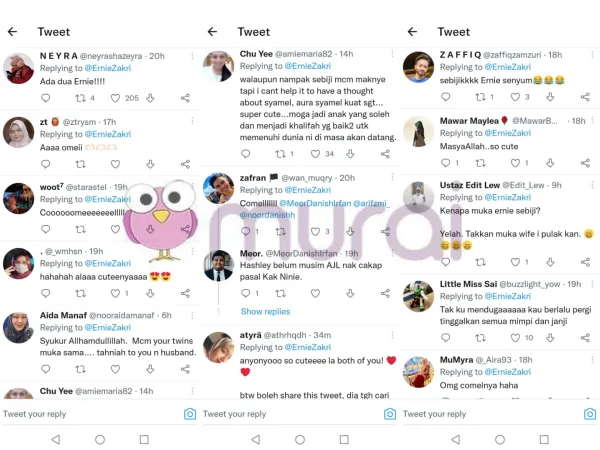Like Little Miss Sai's tweet with 10 likes
Screen dimensions: 600x450
(x=515, y=338)
